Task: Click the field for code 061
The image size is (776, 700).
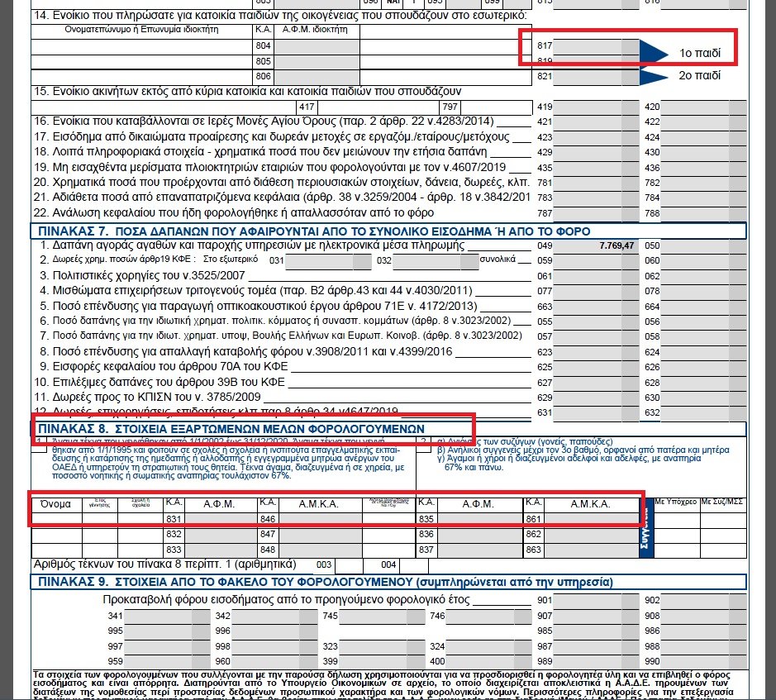Action: [x=596, y=276]
